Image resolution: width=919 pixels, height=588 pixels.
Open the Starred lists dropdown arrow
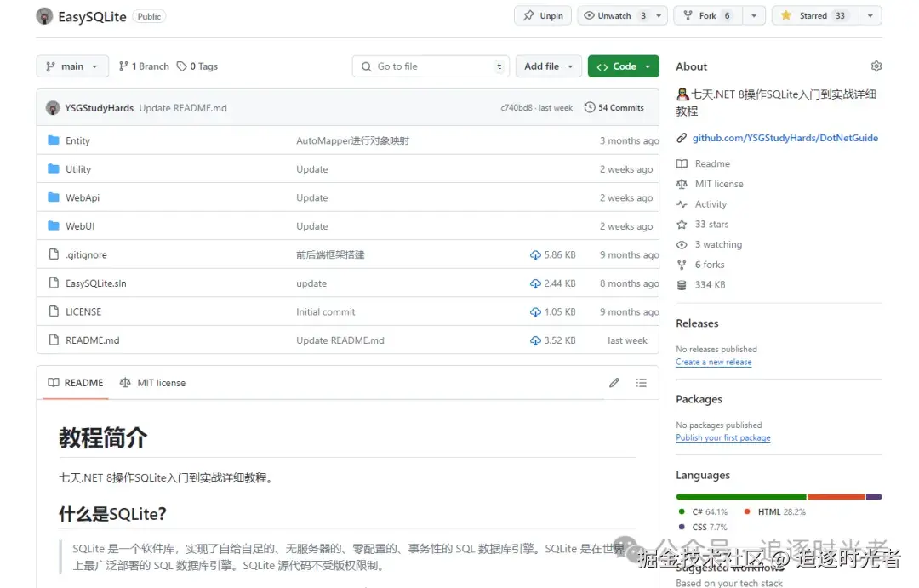pyautogui.click(x=870, y=16)
